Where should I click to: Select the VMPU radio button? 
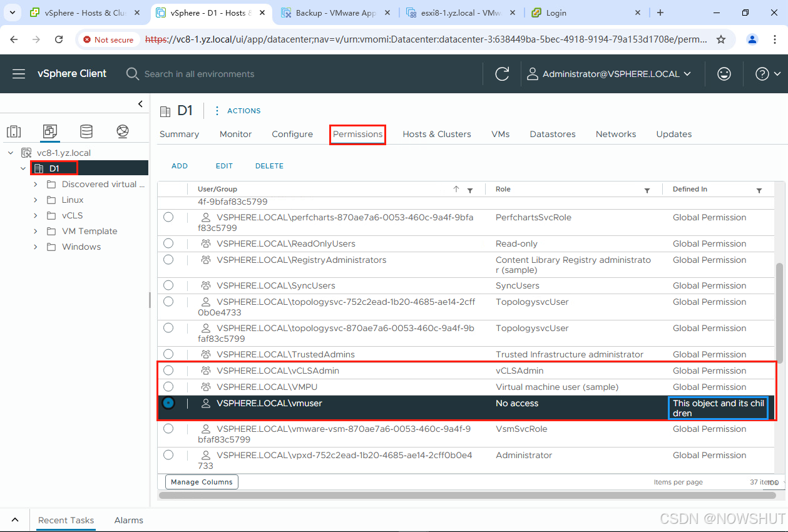click(168, 387)
